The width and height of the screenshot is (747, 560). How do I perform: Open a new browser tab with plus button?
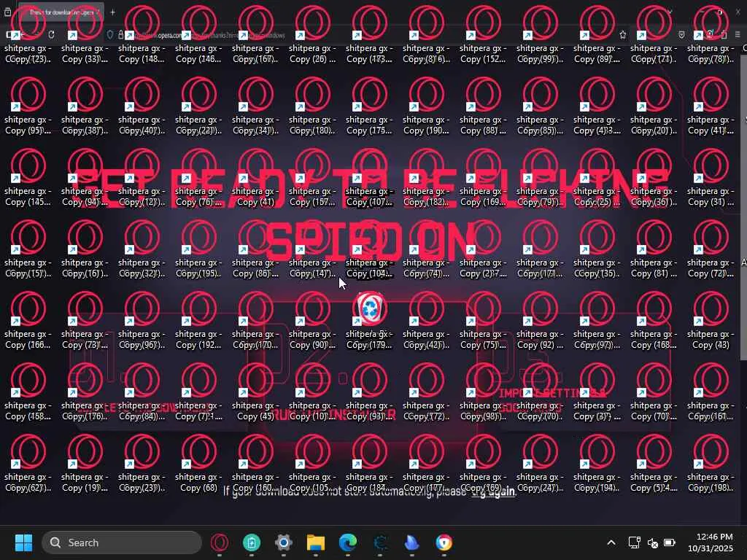[112, 12]
